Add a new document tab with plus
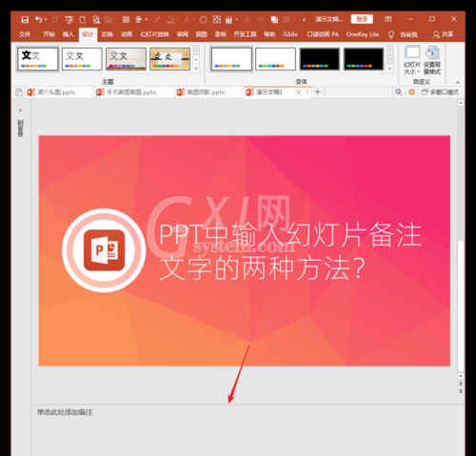 [x=317, y=92]
